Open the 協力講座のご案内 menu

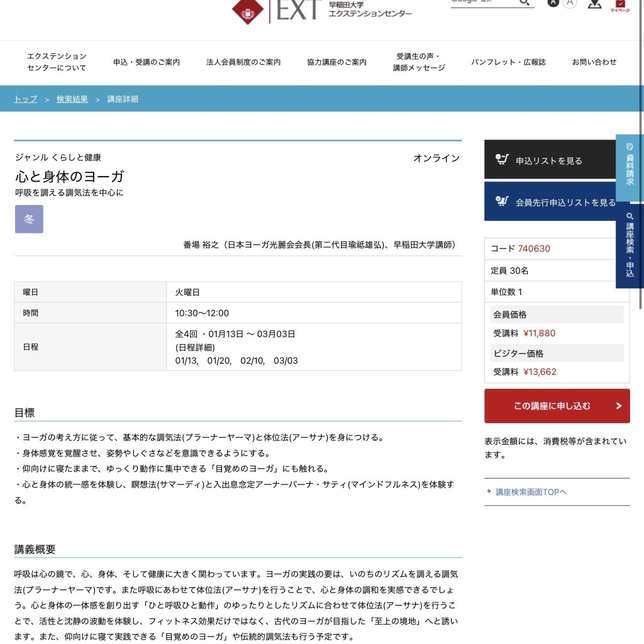click(x=335, y=62)
